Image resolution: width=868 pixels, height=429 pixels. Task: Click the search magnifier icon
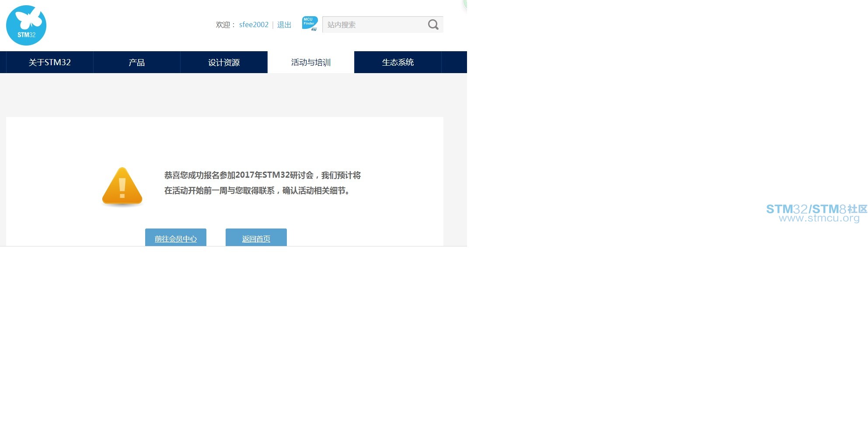click(433, 25)
